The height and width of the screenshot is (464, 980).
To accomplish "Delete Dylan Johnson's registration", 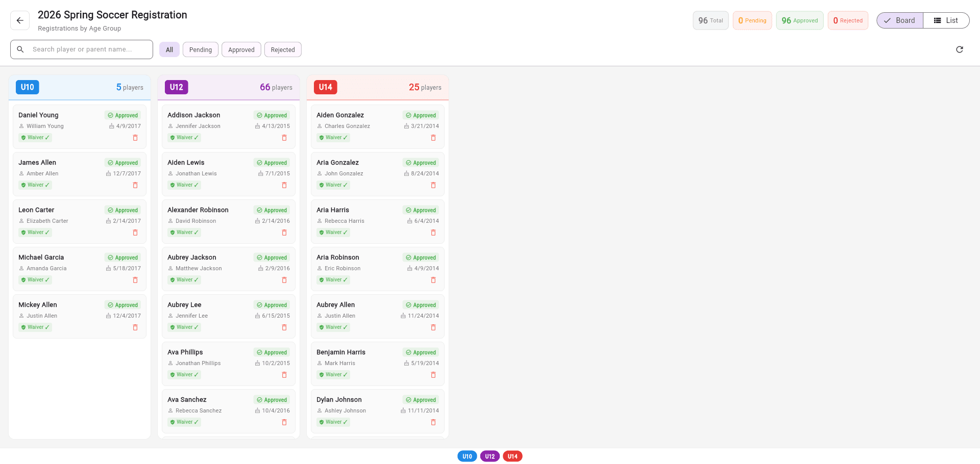I will [433, 422].
